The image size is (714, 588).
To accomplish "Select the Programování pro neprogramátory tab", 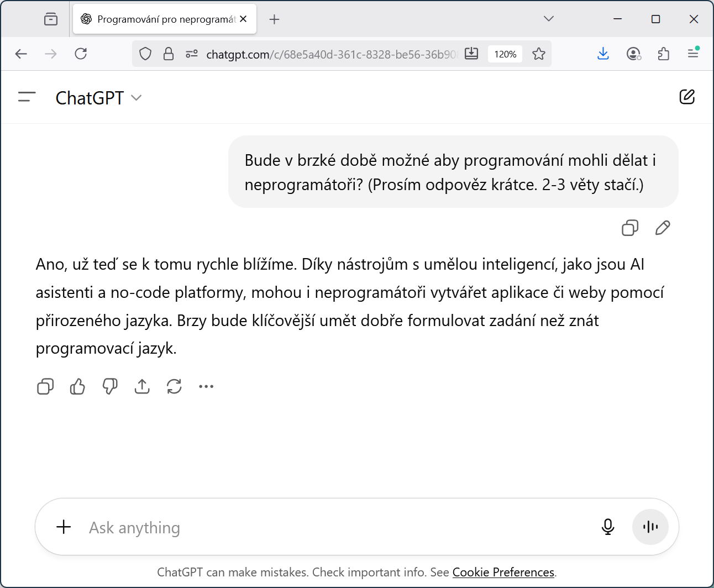I will pos(160,19).
